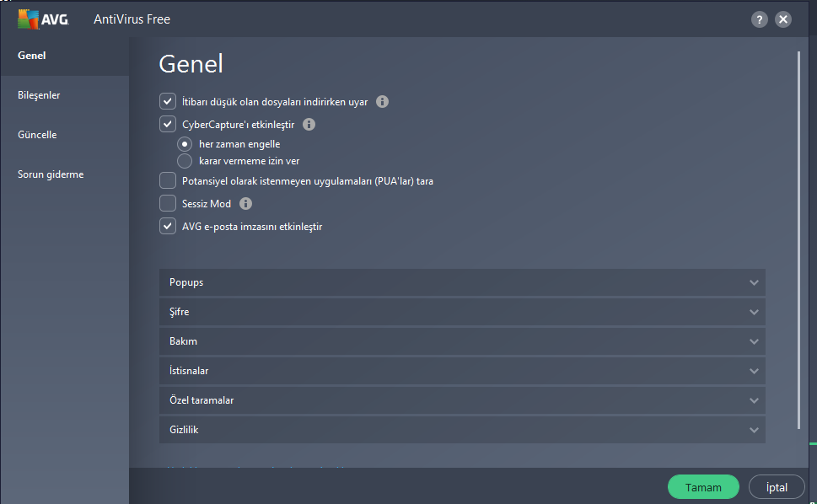Open the help question mark icon

pyautogui.click(x=760, y=19)
